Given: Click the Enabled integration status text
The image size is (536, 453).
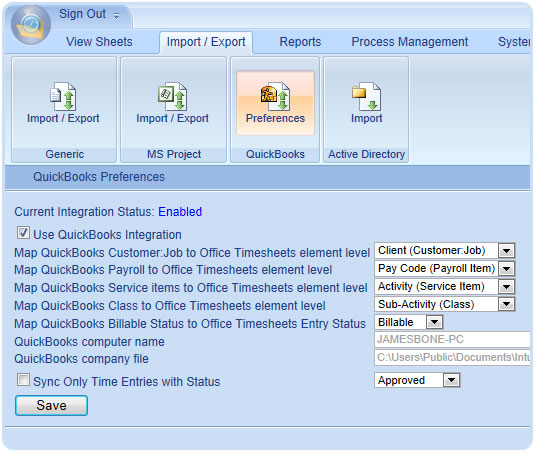Looking at the screenshot, I should click(x=180, y=212).
